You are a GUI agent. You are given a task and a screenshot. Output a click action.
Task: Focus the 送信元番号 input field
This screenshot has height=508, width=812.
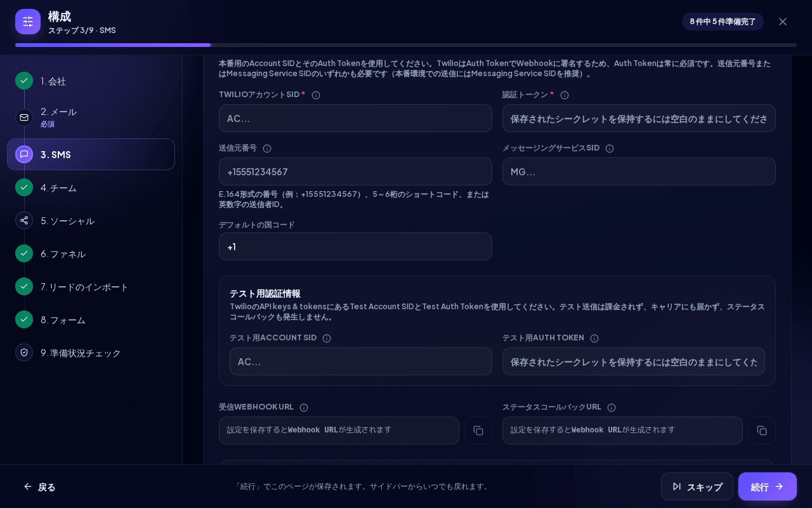point(355,171)
